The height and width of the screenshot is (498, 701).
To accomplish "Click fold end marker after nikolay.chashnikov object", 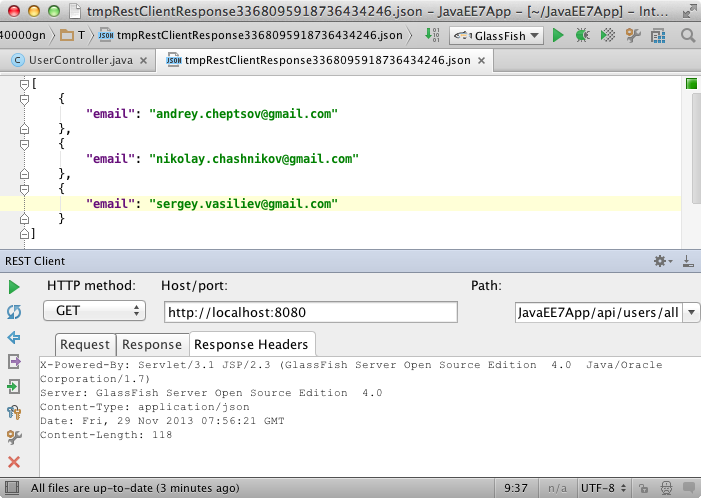I will [x=25, y=174].
